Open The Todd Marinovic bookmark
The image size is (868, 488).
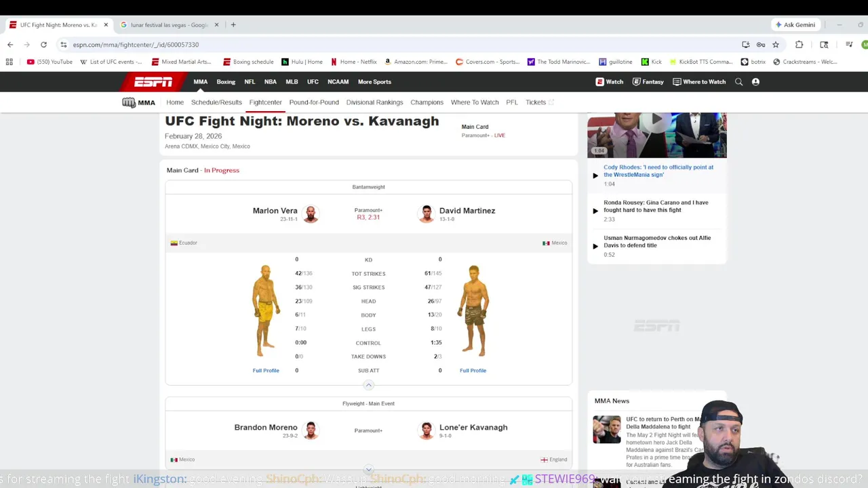coord(559,62)
